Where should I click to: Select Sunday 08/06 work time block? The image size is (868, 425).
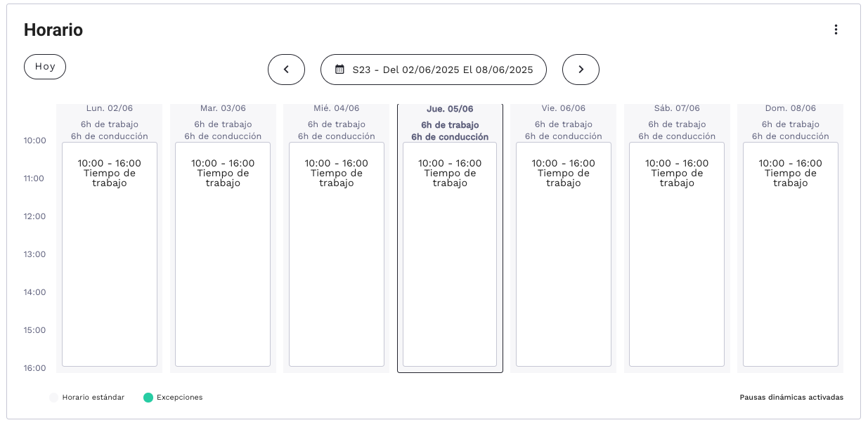point(791,254)
